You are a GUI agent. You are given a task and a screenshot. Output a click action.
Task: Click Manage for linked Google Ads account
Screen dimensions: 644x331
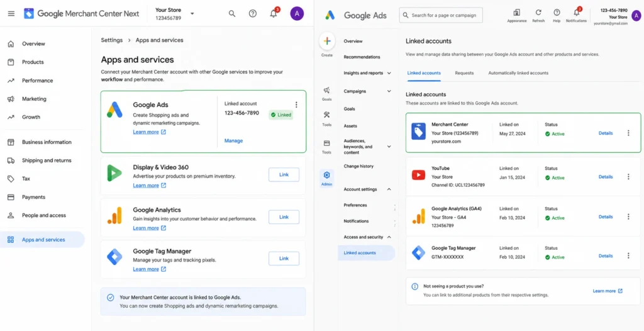pos(233,140)
